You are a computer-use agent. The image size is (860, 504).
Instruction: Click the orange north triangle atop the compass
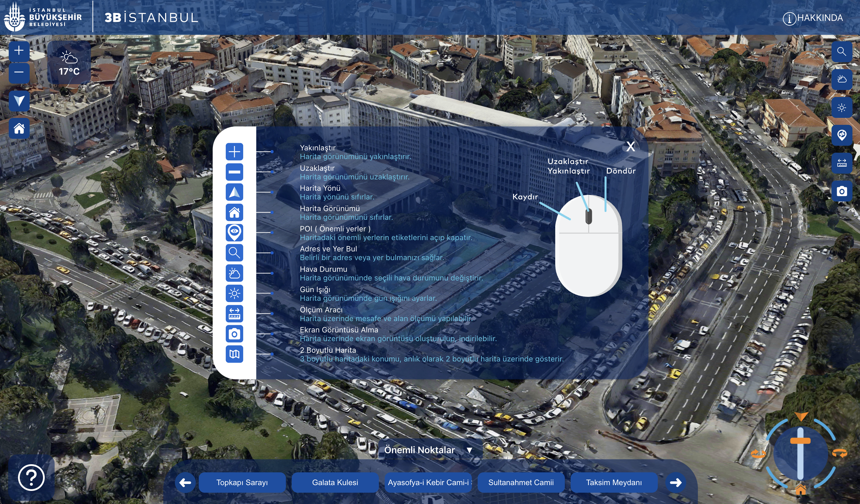(801, 416)
